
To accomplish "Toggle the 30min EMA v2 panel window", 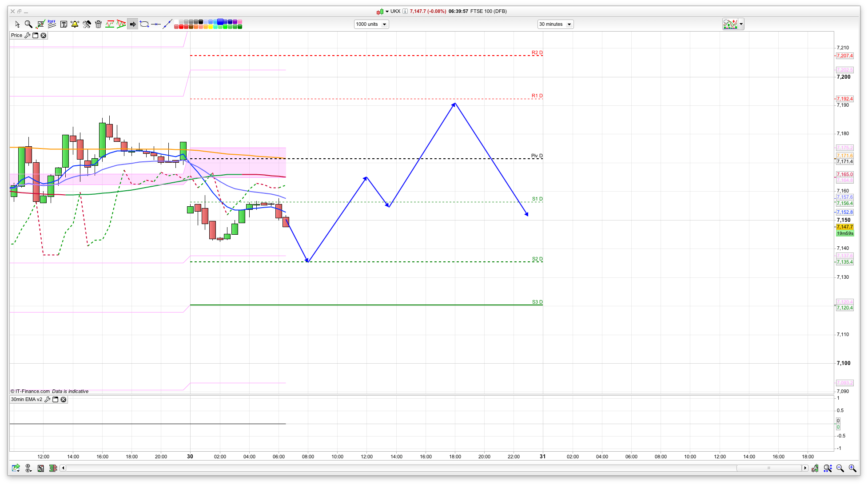I will pos(56,400).
